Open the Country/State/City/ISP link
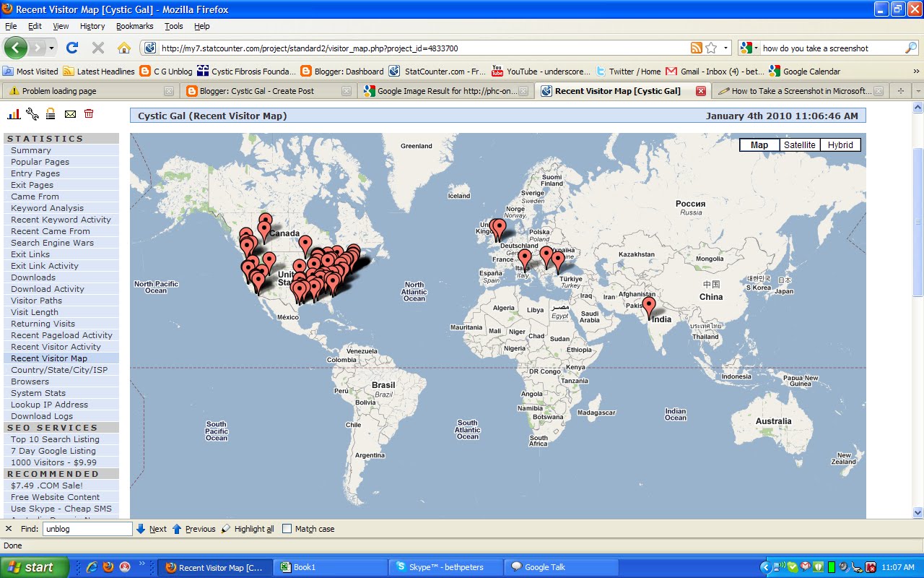924x578 pixels. coord(59,370)
